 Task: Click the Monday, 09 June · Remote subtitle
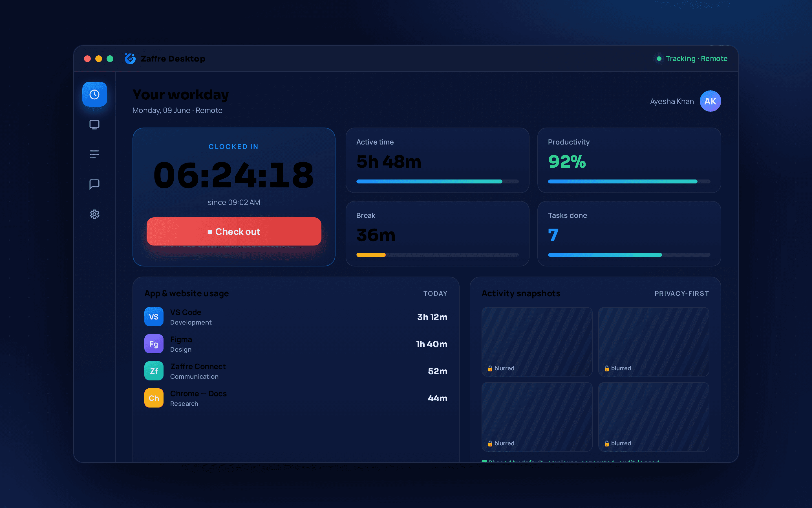point(178,110)
